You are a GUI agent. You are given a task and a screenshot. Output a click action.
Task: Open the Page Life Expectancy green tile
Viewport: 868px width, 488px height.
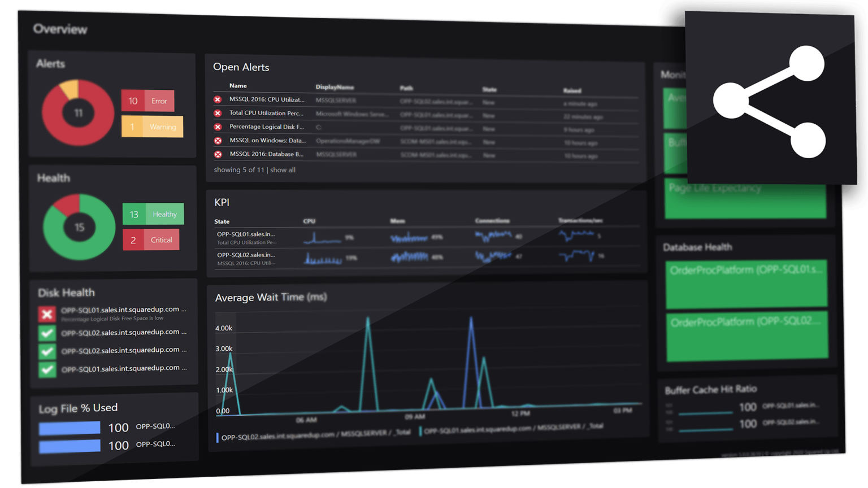745,199
